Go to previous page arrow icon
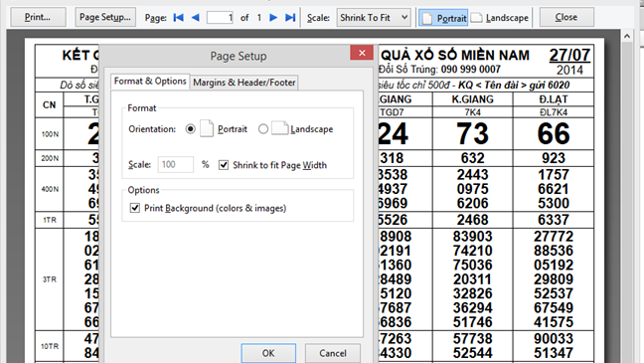The height and width of the screenshot is (363, 644). tap(196, 17)
